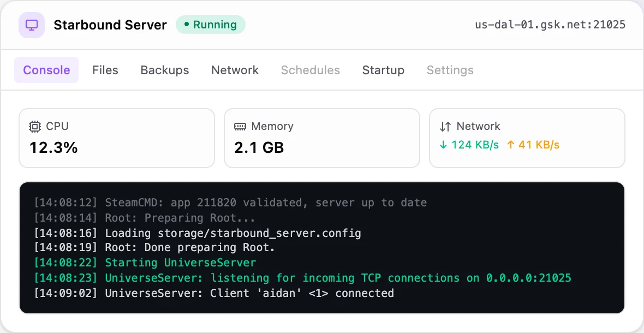Click the 2.1 GB memory value
The image size is (644, 333).
coord(259,147)
